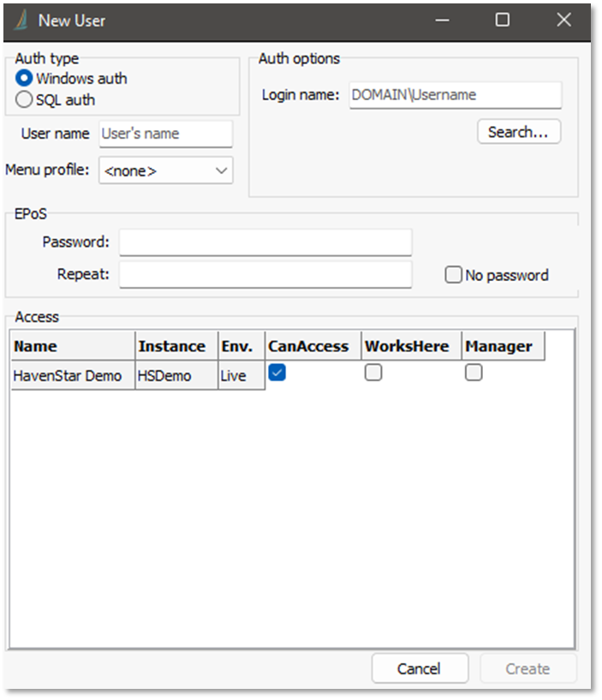Click the Instance column header
The width and height of the screenshot is (602, 700).
coord(176,346)
